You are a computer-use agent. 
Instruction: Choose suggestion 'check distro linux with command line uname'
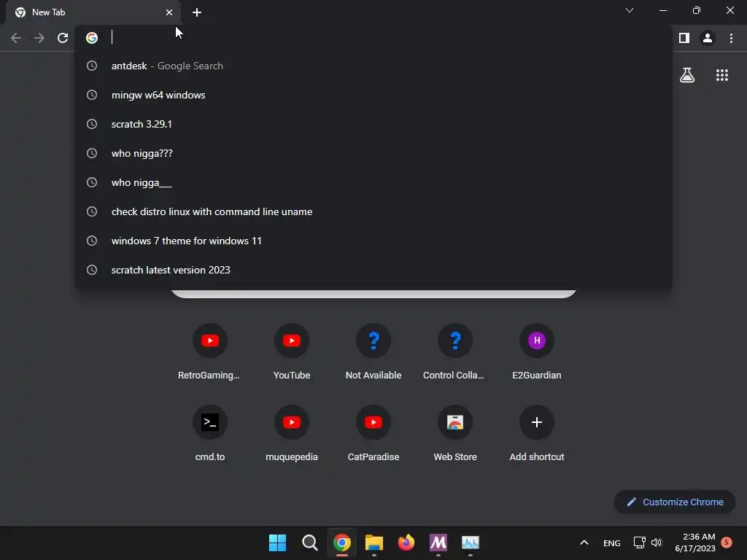pyautogui.click(x=373, y=211)
